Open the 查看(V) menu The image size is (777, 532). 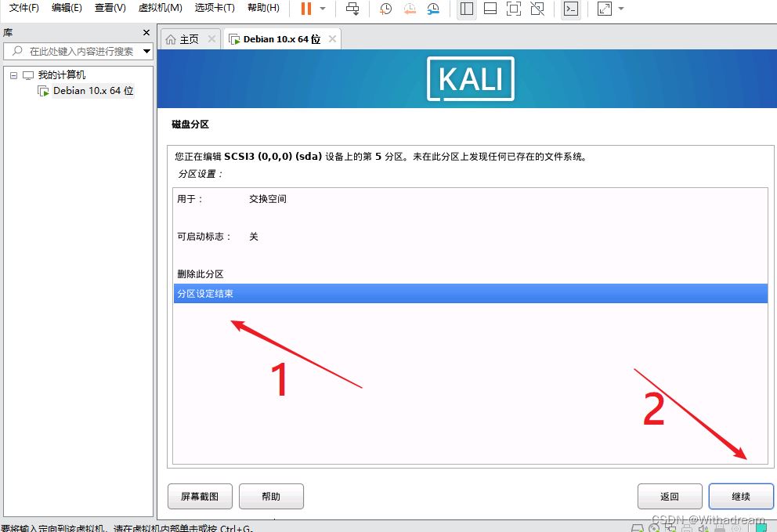[x=110, y=8]
